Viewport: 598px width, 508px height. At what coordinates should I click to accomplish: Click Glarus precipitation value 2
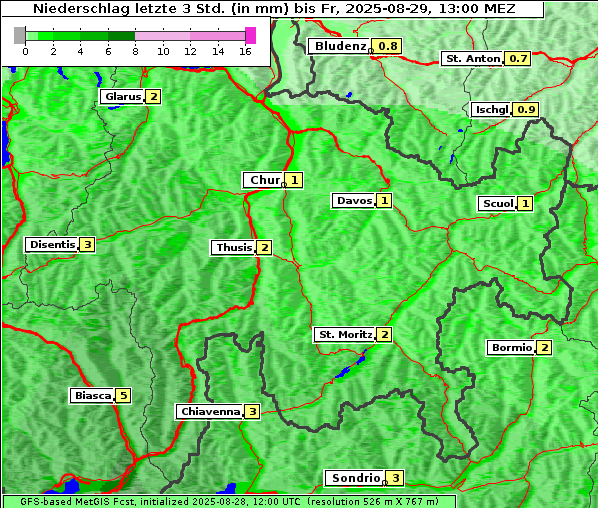(153, 97)
